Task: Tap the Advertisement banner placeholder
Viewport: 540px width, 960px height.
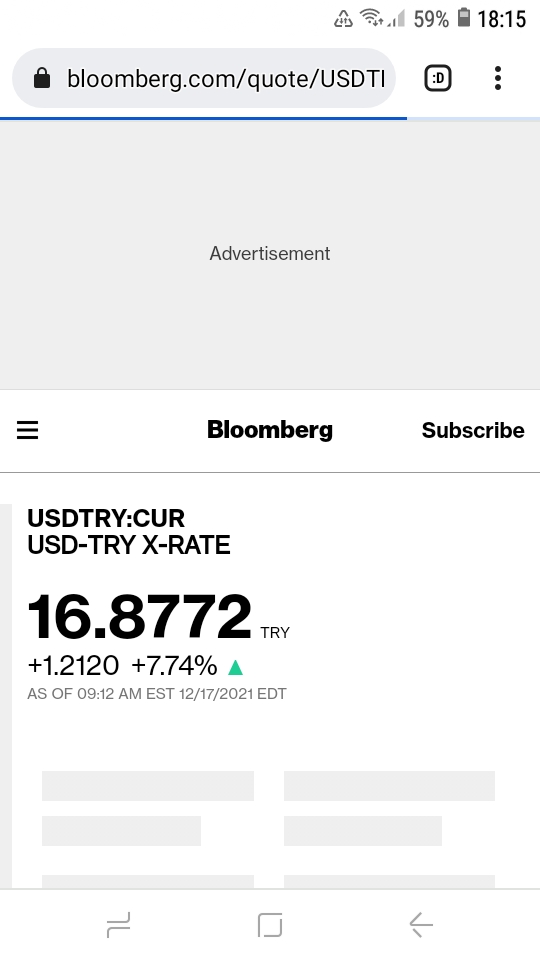Action: pyautogui.click(x=270, y=254)
